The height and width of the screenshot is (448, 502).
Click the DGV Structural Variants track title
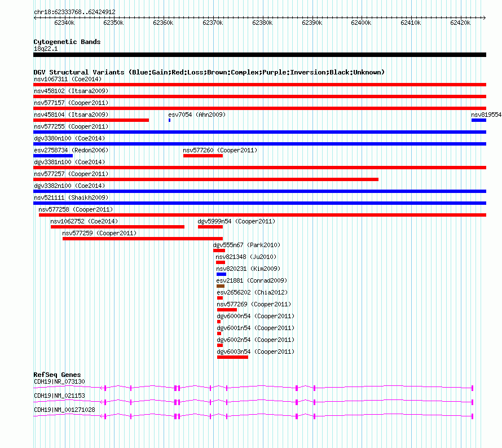tap(209, 72)
